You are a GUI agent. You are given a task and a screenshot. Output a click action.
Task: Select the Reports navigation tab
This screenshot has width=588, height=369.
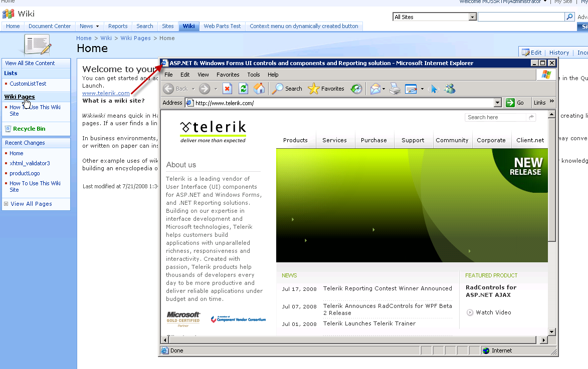pyautogui.click(x=118, y=26)
